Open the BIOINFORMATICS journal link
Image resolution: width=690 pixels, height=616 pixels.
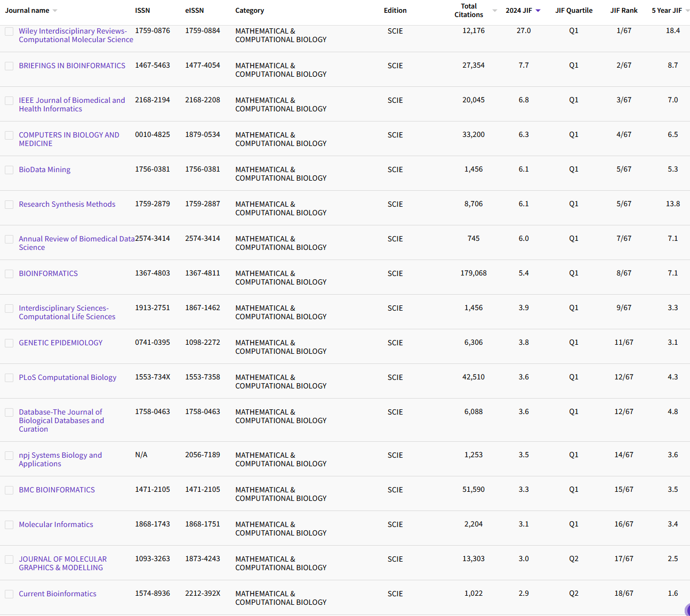[x=48, y=273]
